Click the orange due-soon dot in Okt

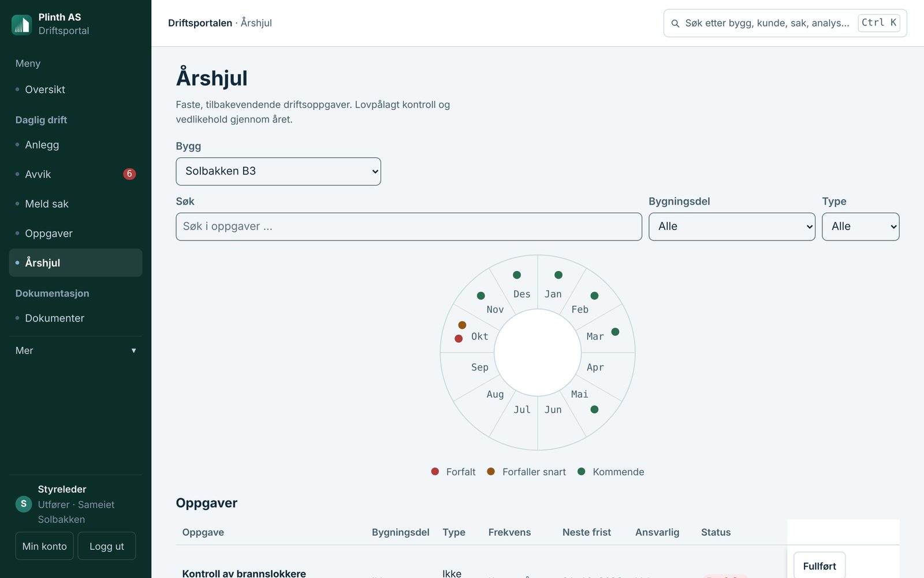tap(462, 325)
